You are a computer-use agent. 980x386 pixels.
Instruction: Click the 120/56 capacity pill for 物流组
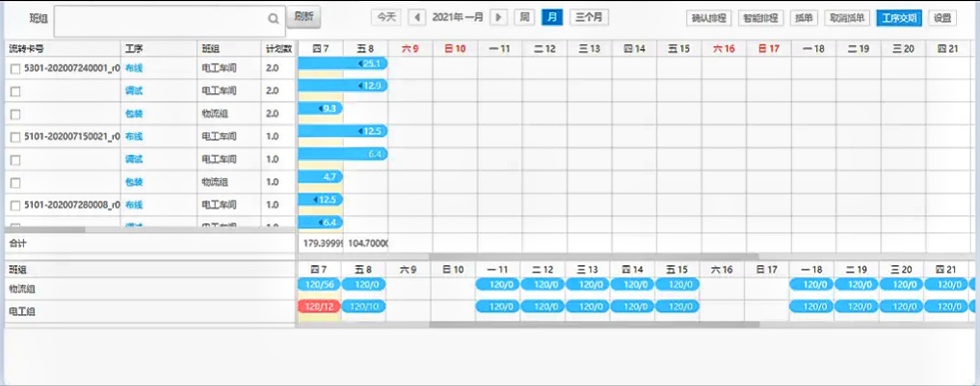[x=319, y=284]
